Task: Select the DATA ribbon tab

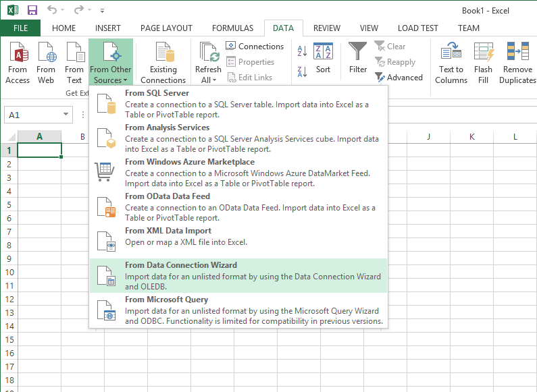Action: [283, 28]
